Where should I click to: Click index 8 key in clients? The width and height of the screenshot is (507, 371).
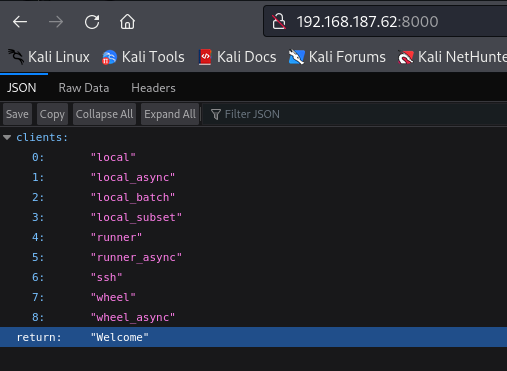[38, 317]
